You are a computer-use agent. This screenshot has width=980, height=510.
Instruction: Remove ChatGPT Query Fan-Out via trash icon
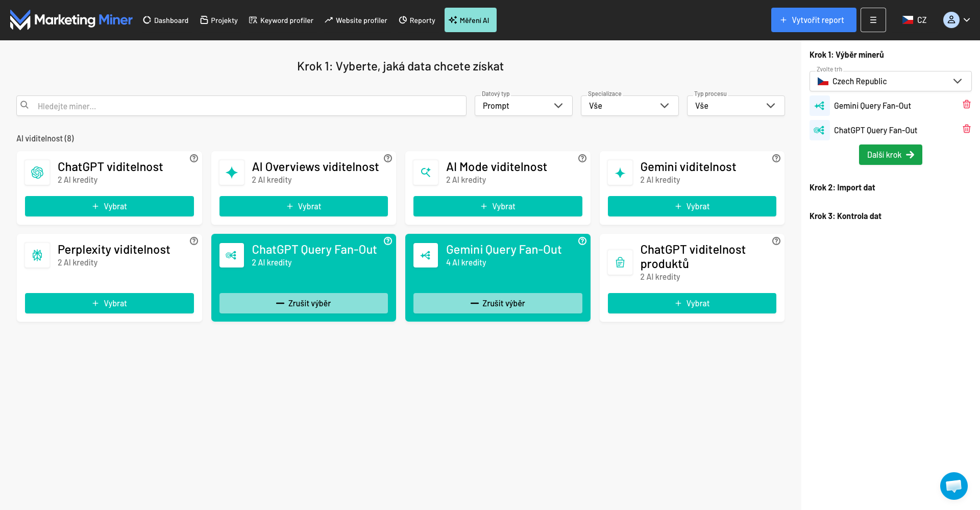coord(966,129)
